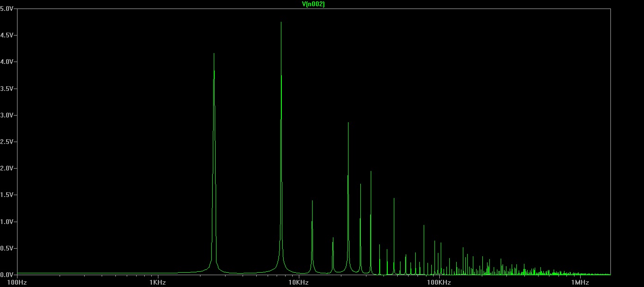Click the 2.0V vertical axis label
Image resolution: width=644 pixels, height=287 pixels.
[7, 168]
